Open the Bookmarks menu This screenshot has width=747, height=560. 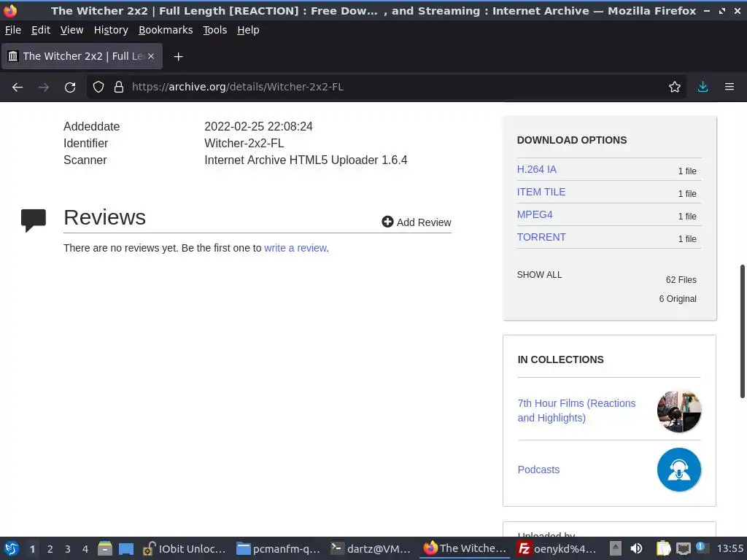[x=166, y=30]
